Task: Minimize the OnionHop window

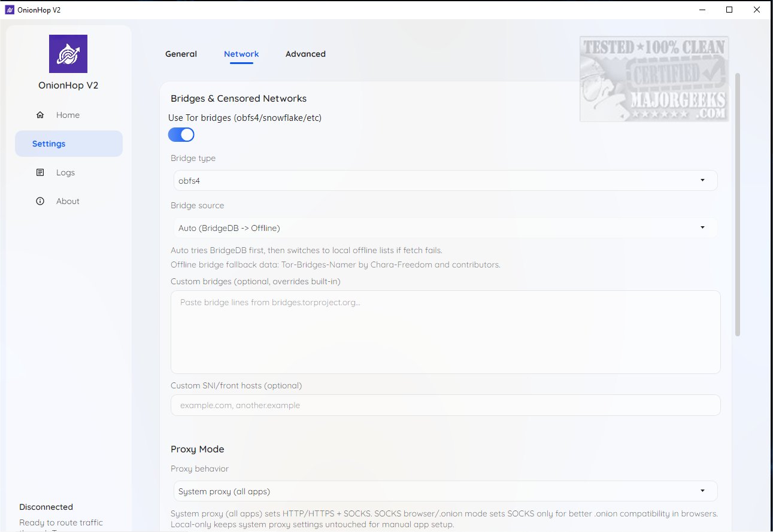Action: 702,10
